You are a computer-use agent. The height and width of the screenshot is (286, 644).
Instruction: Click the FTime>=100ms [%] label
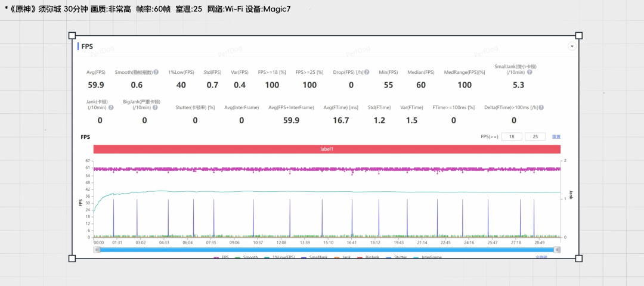click(453, 107)
